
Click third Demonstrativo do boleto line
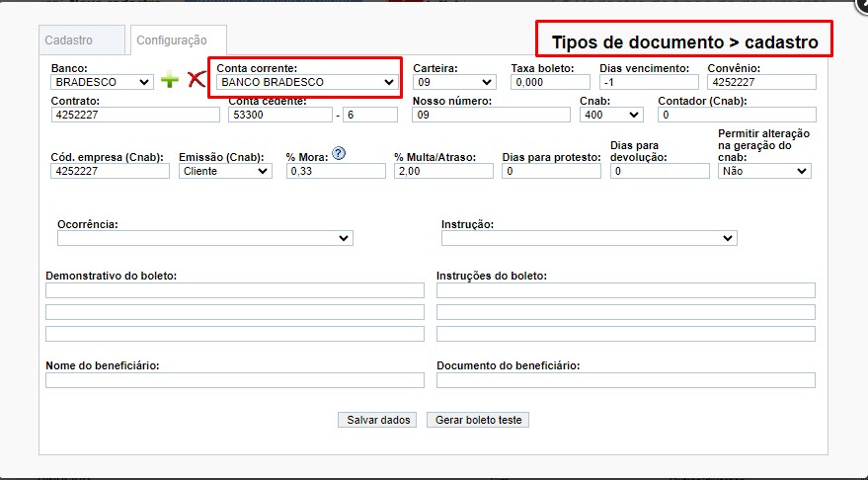pos(235,334)
